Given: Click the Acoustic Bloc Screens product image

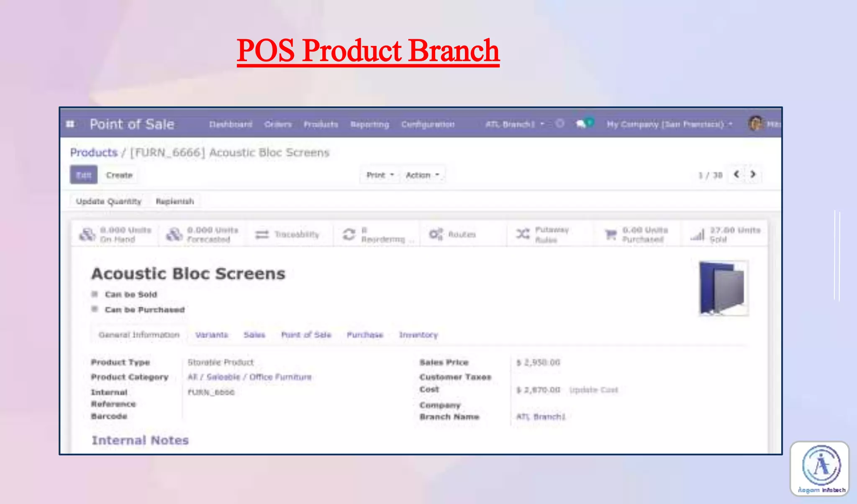Looking at the screenshot, I should (724, 288).
